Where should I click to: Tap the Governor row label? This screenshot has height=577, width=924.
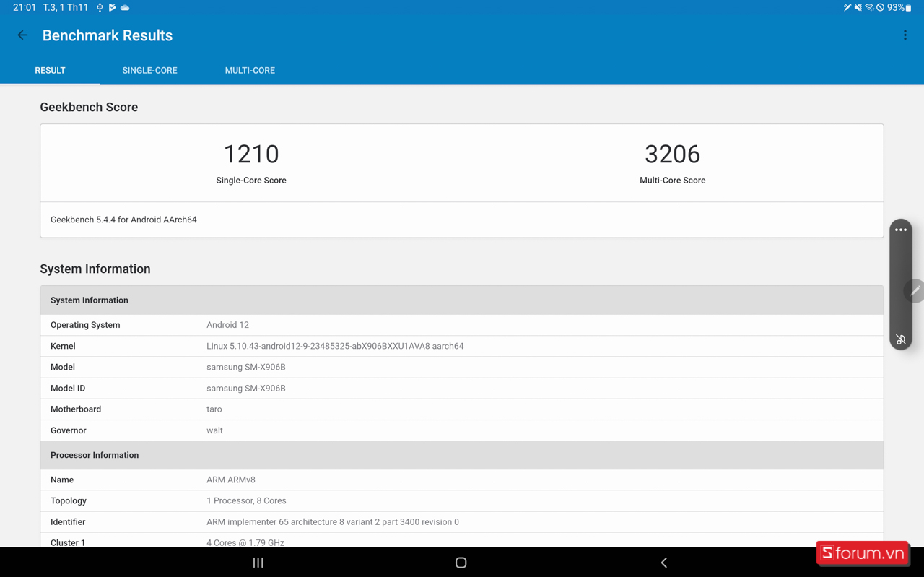(69, 430)
